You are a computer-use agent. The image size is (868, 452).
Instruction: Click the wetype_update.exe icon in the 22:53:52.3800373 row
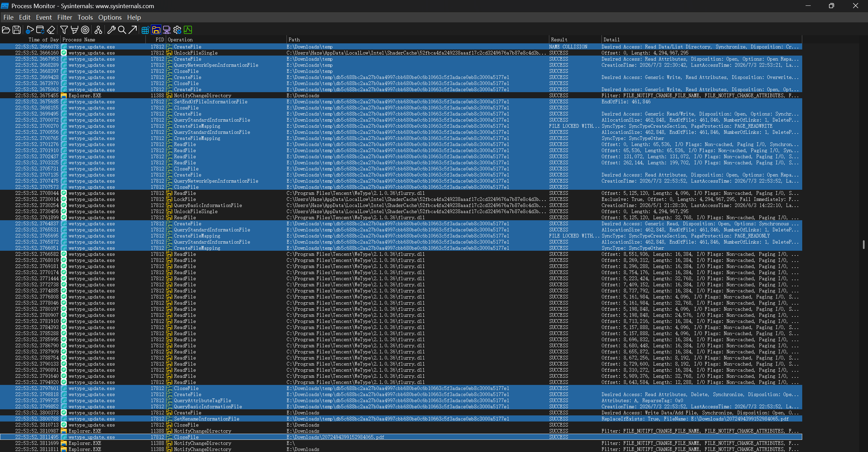tap(64, 413)
